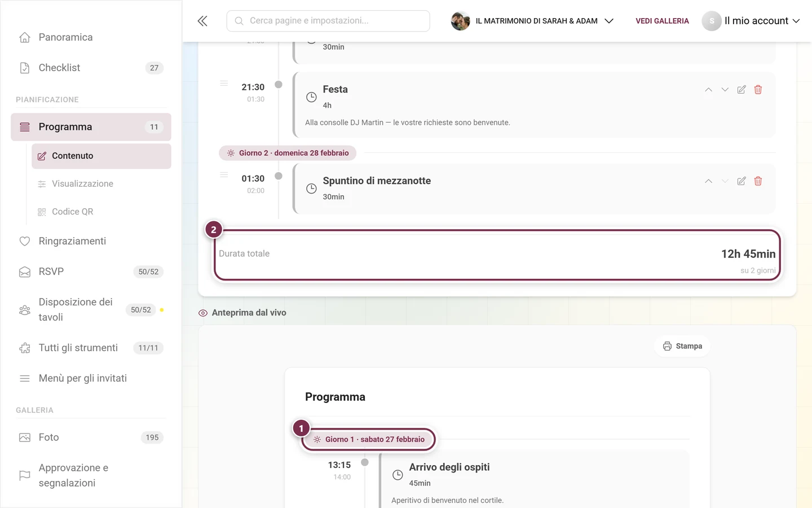Click the Arrivo degli ospiti title

[449, 467]
